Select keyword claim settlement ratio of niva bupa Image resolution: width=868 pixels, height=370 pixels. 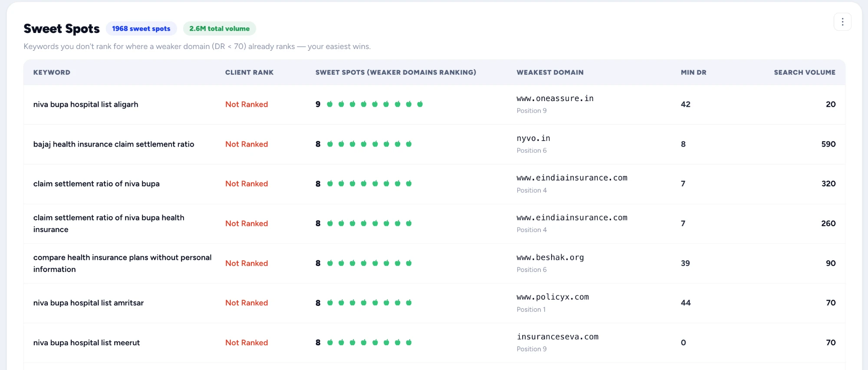point(96,184)
